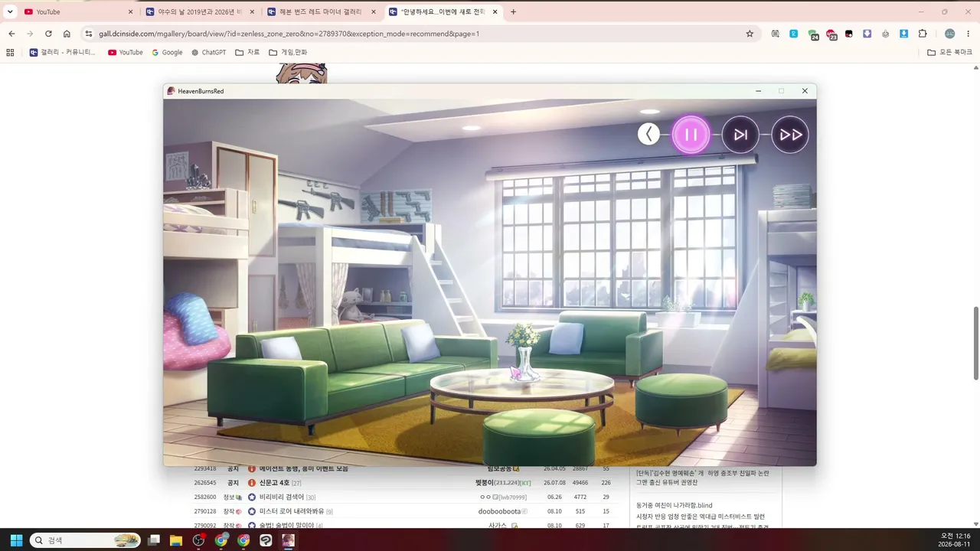Open Task View on the taskbar

(x=154, y=540)
